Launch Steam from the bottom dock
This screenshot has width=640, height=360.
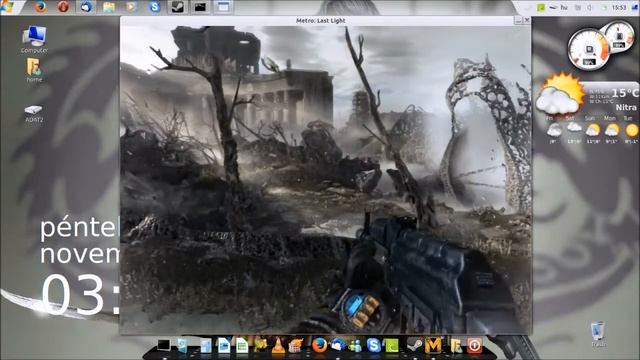point(414,345)
